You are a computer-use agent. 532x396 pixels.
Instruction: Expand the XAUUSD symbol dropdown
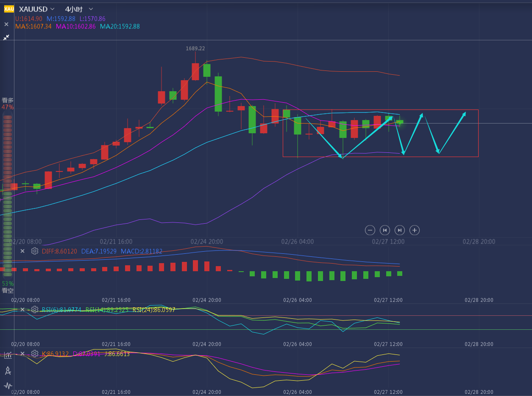pos(52,9)
